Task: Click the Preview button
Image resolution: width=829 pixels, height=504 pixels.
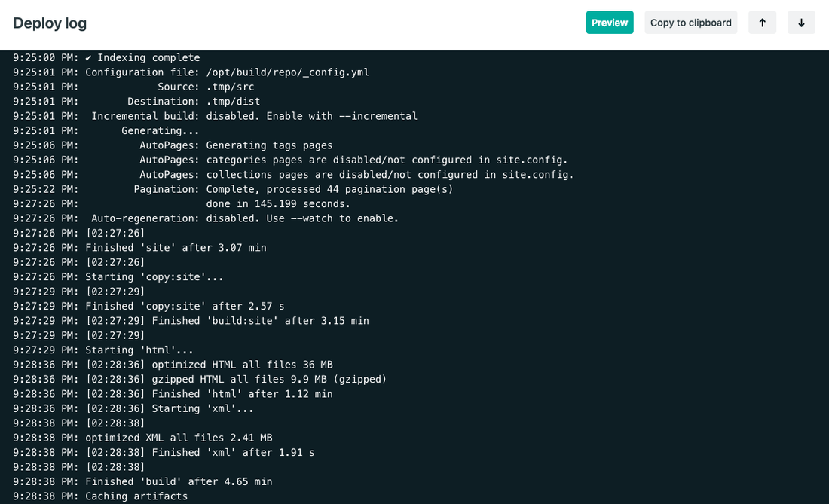Action: 610,23
